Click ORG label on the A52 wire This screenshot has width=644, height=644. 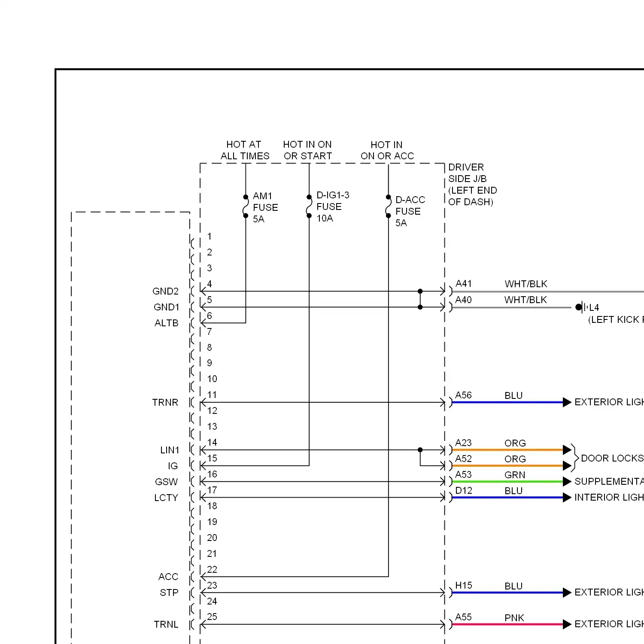[515, 459]
